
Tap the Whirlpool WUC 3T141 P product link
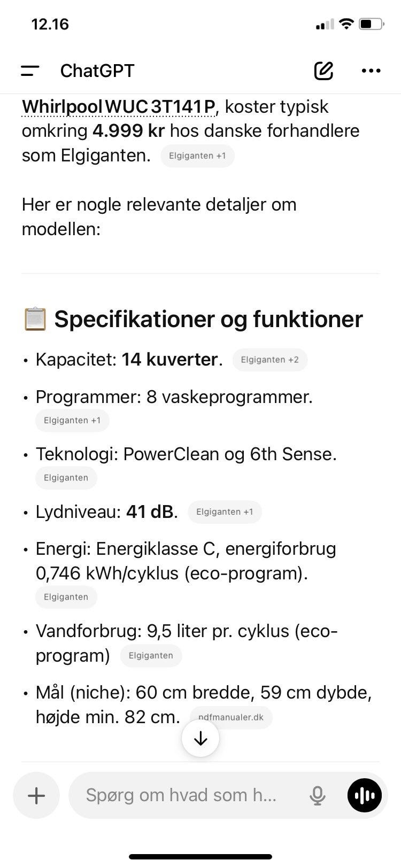point(119,107)
